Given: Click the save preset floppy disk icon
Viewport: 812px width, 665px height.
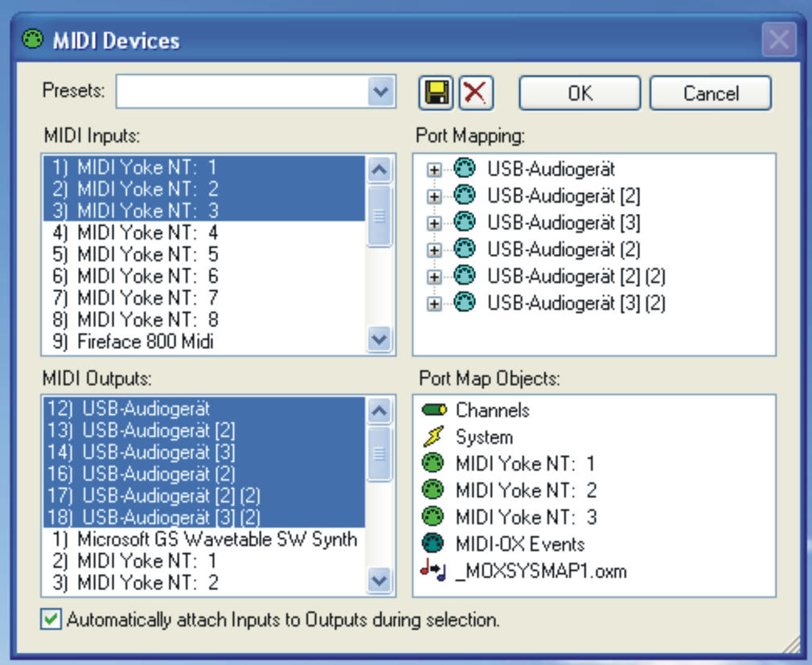Looking at the screenshot, I should coord(437,92).
